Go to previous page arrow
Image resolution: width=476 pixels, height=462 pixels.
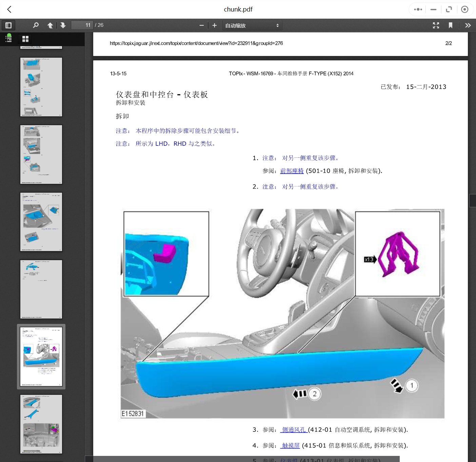[x=50, y=25]
